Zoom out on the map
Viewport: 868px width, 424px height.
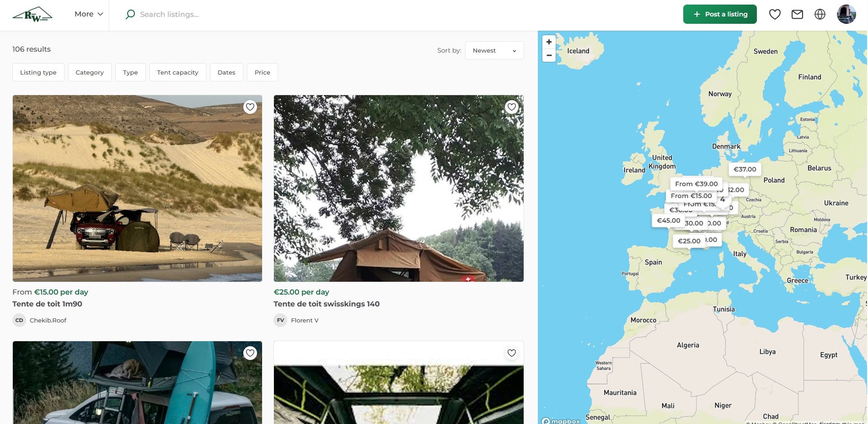click(549, 55)
